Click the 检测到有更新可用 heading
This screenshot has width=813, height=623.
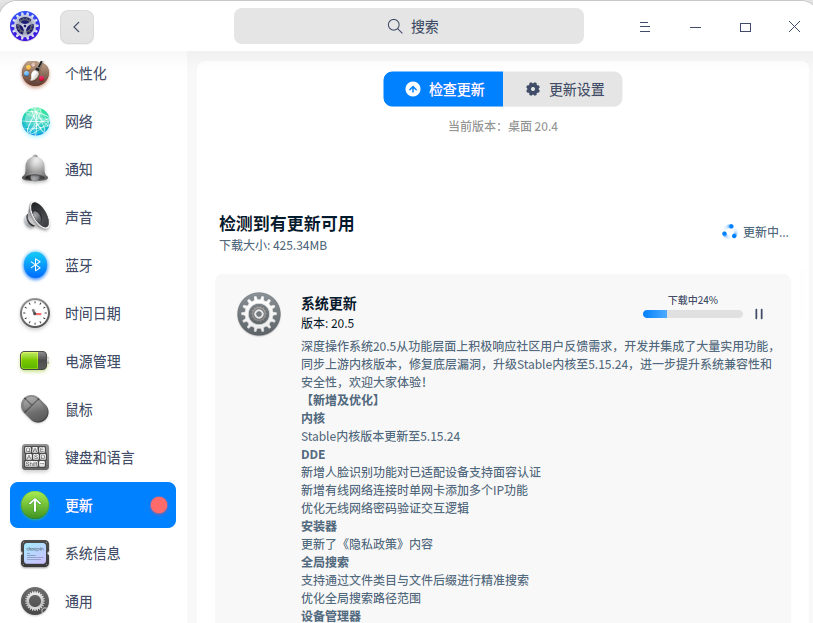287,224
